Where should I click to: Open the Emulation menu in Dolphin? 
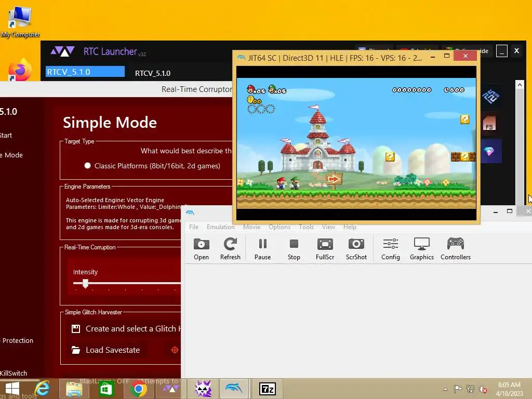[x=220, y=227]
